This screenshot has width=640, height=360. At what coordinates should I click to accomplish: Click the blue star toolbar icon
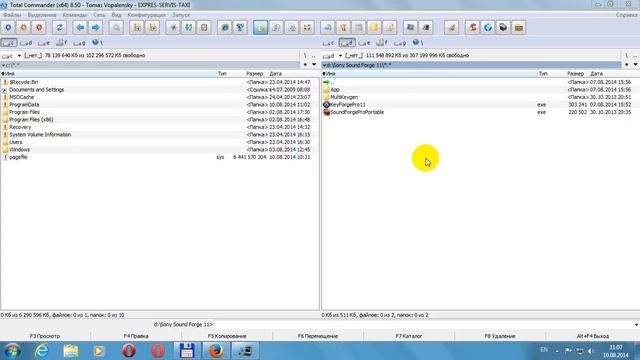[173, 27]
